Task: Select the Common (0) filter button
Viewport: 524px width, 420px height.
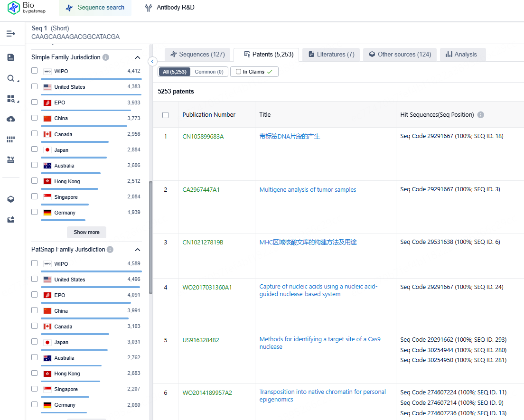Action: [209, 72]
